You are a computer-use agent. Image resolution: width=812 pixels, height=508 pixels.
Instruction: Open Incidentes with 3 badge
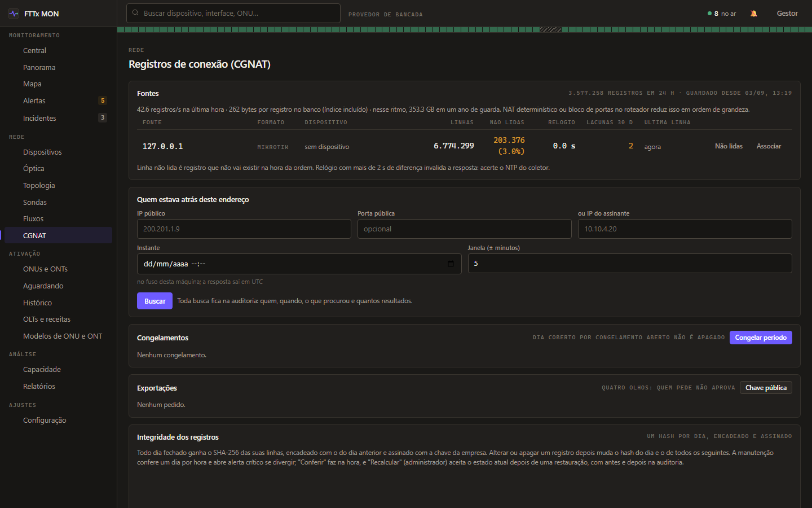pyautogui.click(x=58, y=118)
